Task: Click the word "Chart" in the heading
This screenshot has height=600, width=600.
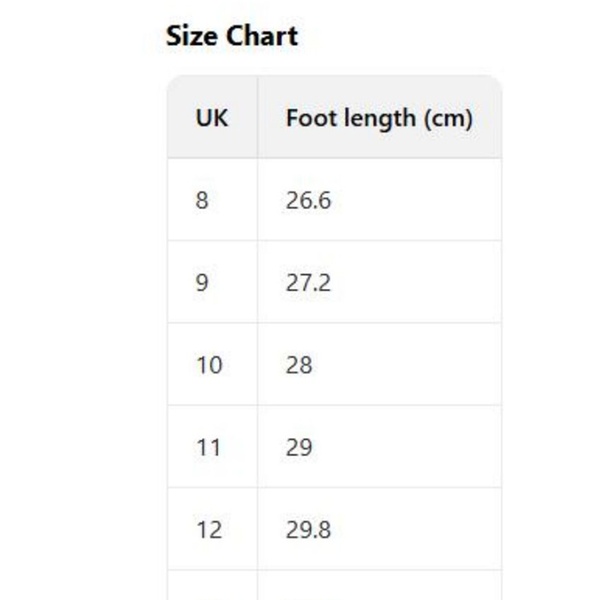Action: (261, 36)
